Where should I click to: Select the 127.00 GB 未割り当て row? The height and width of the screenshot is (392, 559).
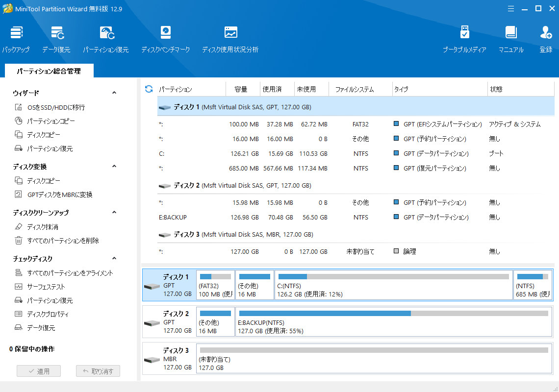(356, 251)
